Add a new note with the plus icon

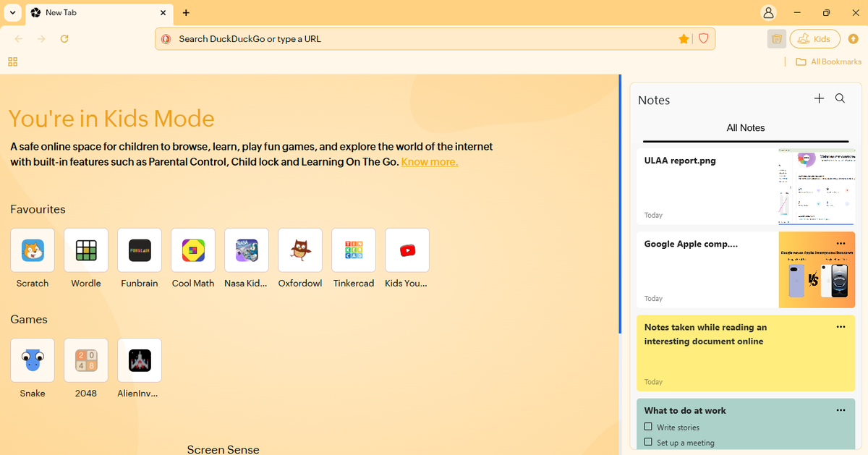point(819,98)
